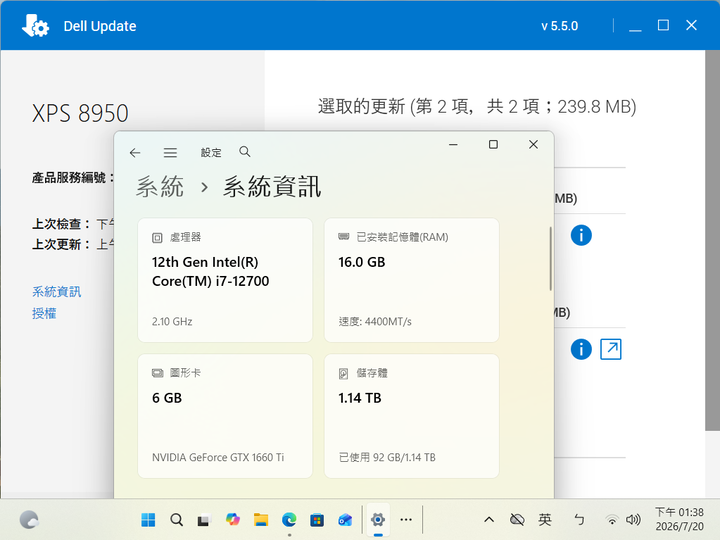Close the Dell Update window

(691, 25)
